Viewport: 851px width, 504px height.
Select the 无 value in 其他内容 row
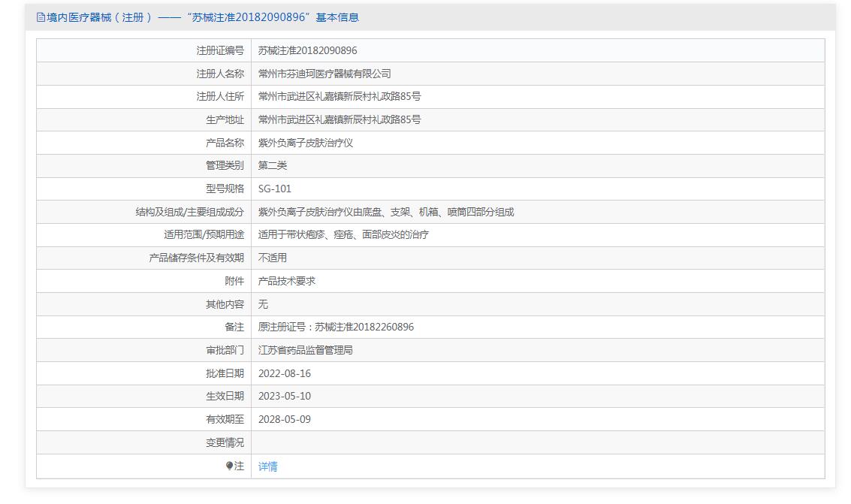[263, 304]
